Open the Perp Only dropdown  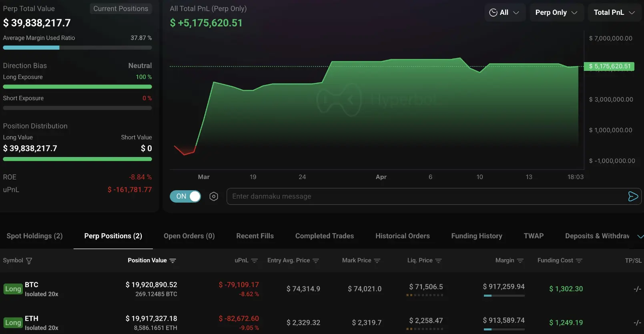tap(556, 12)
